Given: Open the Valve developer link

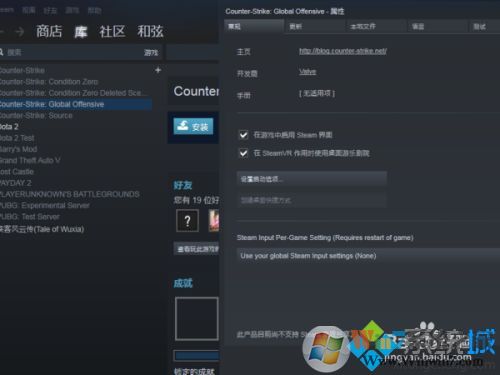Looking at the screenshot, I should 307,72.
